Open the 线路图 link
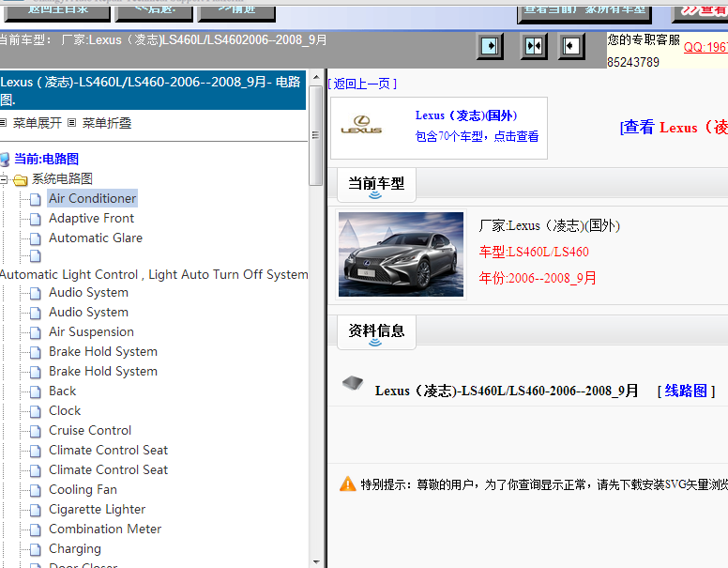Image resolution: width=728 pixels, height=568 pixels. coord(686,391)
